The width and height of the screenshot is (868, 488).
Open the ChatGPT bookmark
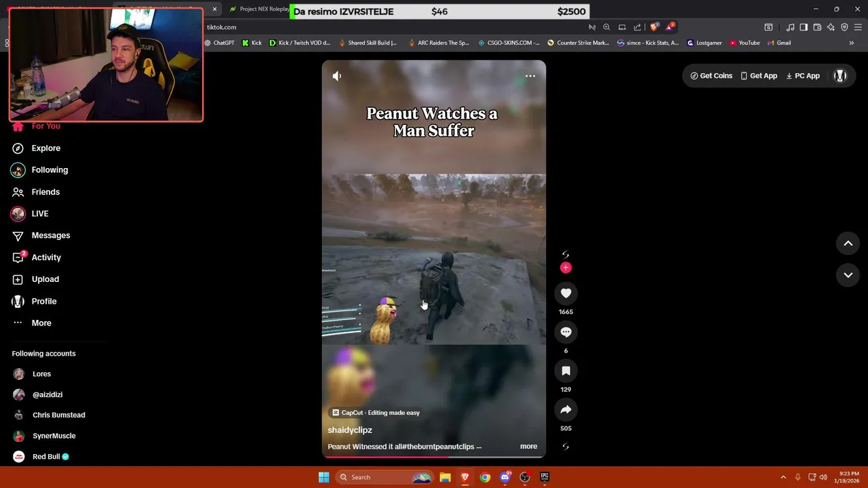[x=219, y=43]
